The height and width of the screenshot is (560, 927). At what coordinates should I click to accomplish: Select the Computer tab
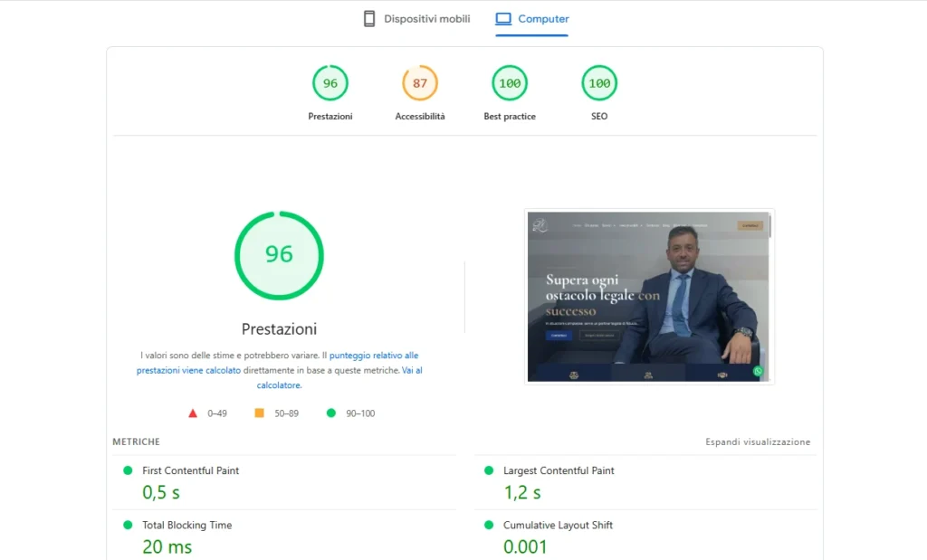click(x=543, y=19)
